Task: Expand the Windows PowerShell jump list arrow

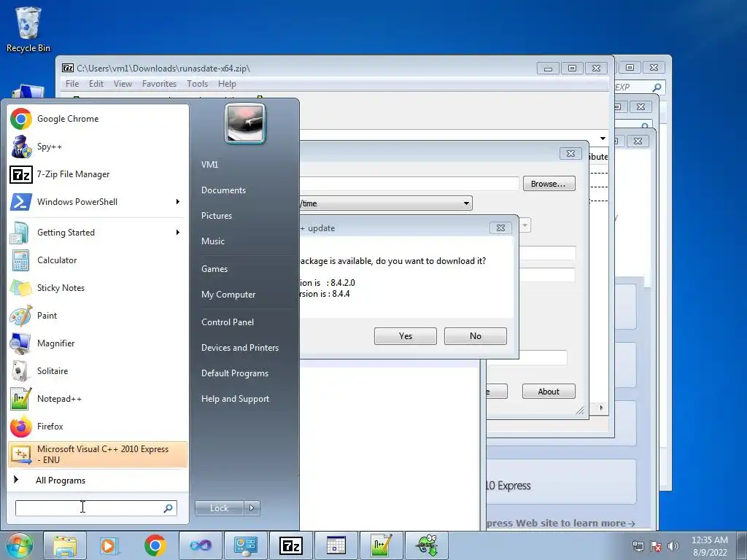Action: pos(178,202)
